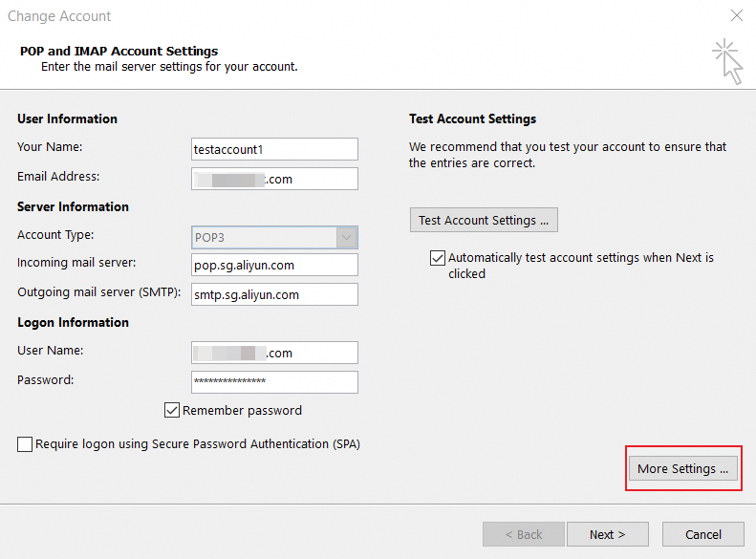Viewport: 756px width, 559px height.
Task: Proceed with the Next button
Action: (607, 534)
